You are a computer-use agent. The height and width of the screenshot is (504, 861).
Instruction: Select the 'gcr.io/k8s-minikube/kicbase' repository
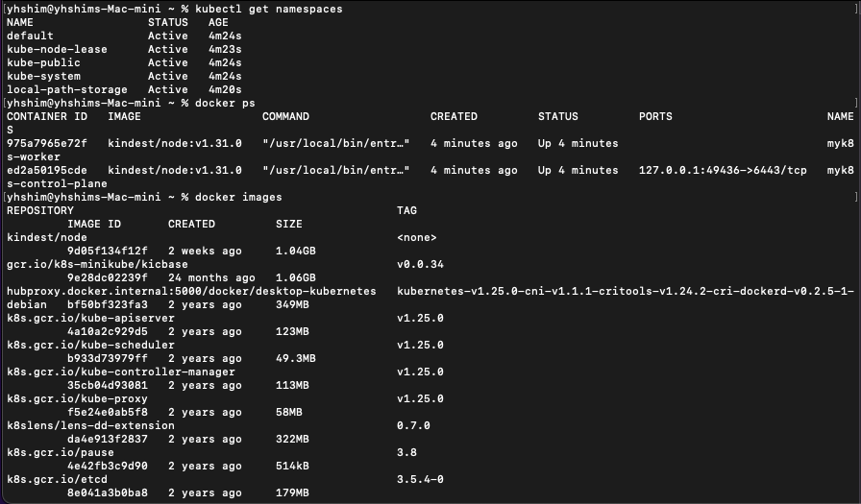97,264
